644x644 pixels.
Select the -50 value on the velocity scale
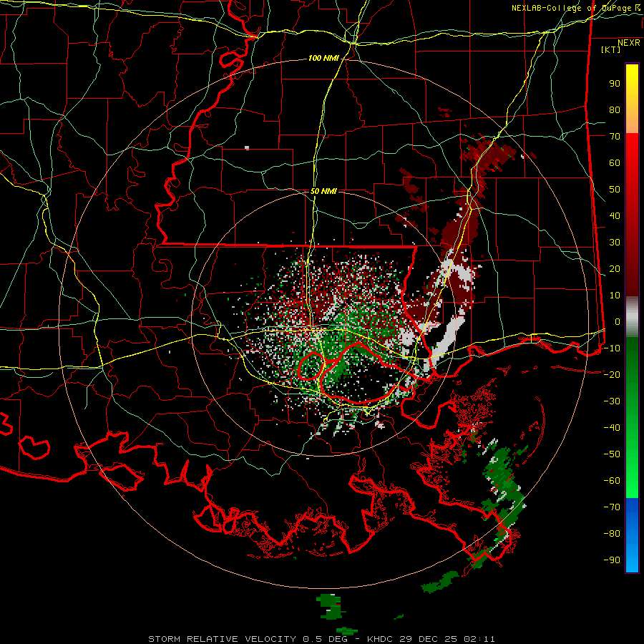click(612, 454)
